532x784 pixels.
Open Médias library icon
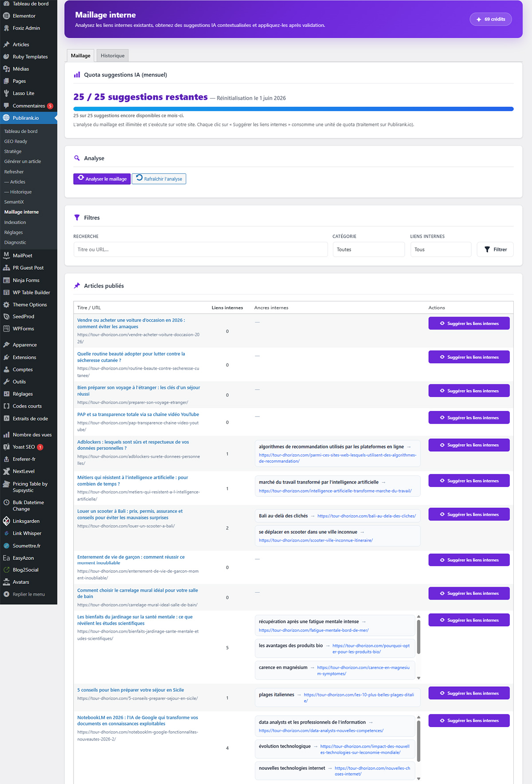tap(6, 69)
